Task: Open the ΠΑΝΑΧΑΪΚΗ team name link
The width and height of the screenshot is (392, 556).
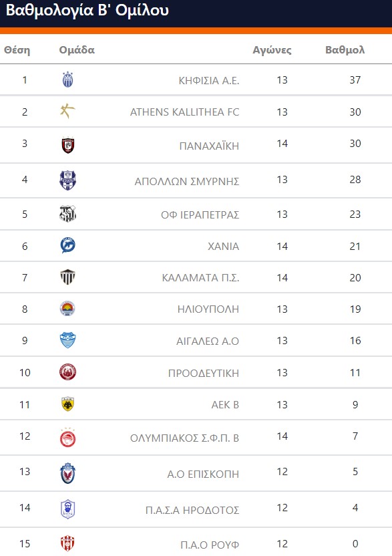Action: (x=209, y=146)
